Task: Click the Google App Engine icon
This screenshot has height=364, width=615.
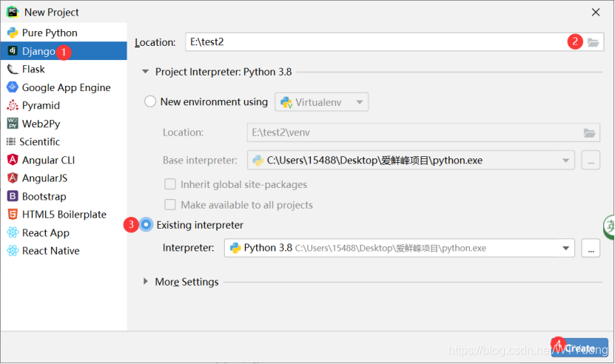Action: (x=13, y=87)
